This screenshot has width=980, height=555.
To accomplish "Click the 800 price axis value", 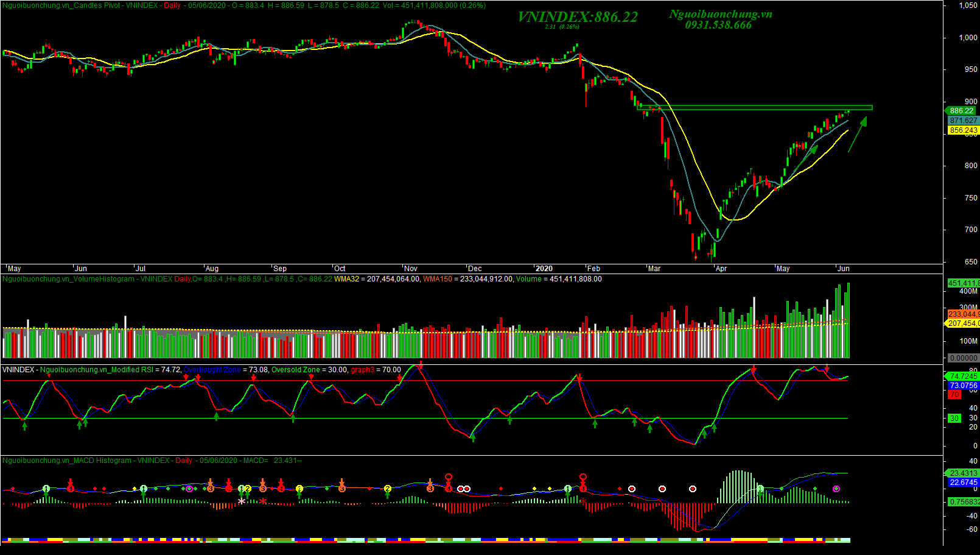I will pyautogui.click(x=971, y=166).
